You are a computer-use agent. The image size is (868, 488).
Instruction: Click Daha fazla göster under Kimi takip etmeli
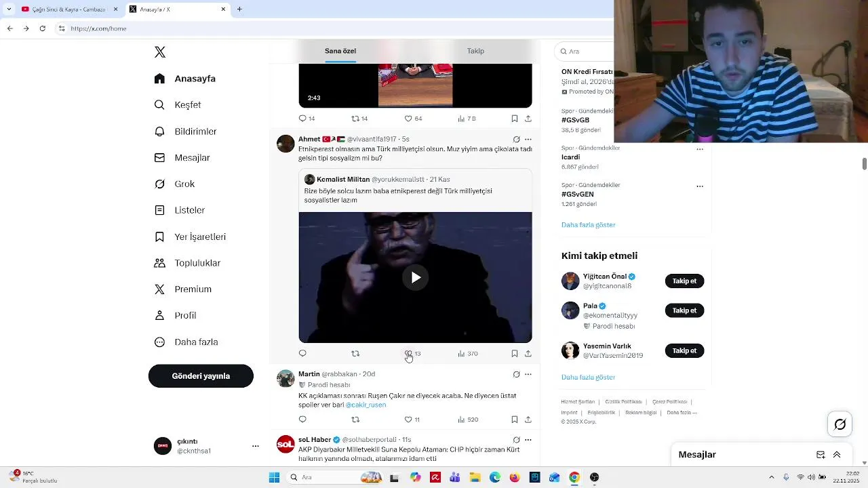(589, 378)
